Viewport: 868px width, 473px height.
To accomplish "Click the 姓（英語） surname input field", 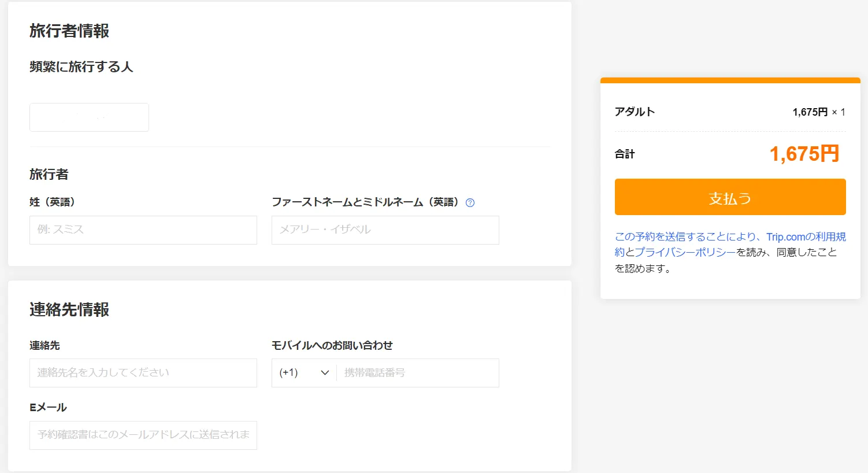I will [x=143, y=230].
